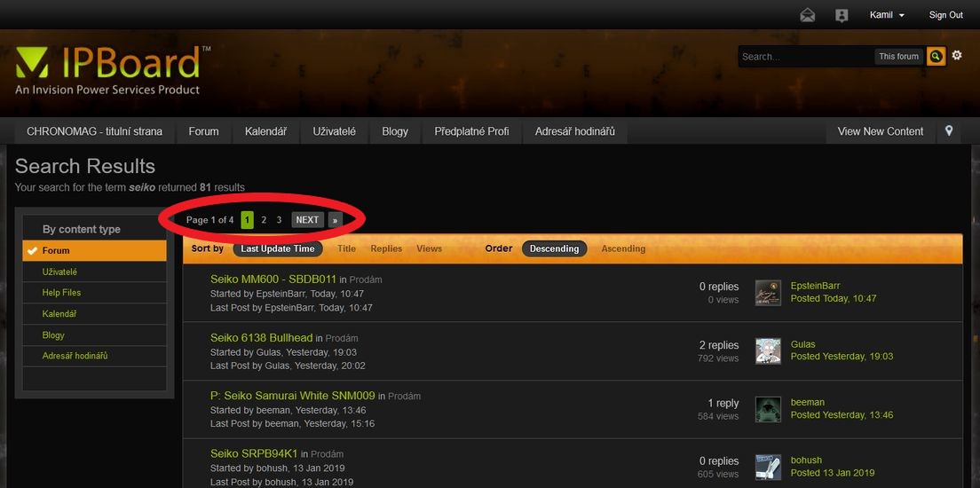
Task: Click the location marker icon in navbar
Action: point(949,130)
